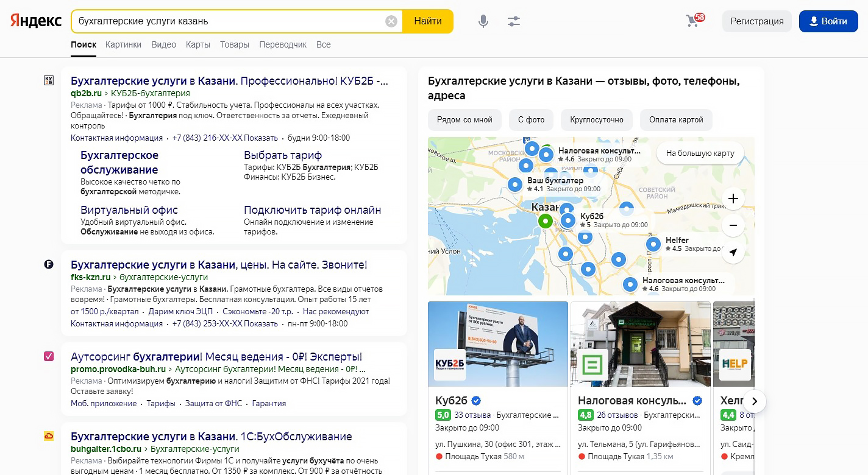The image size is (868, 475).
Task: Click the green Налоговая консультация logo
Action: [x=592, y=365]
